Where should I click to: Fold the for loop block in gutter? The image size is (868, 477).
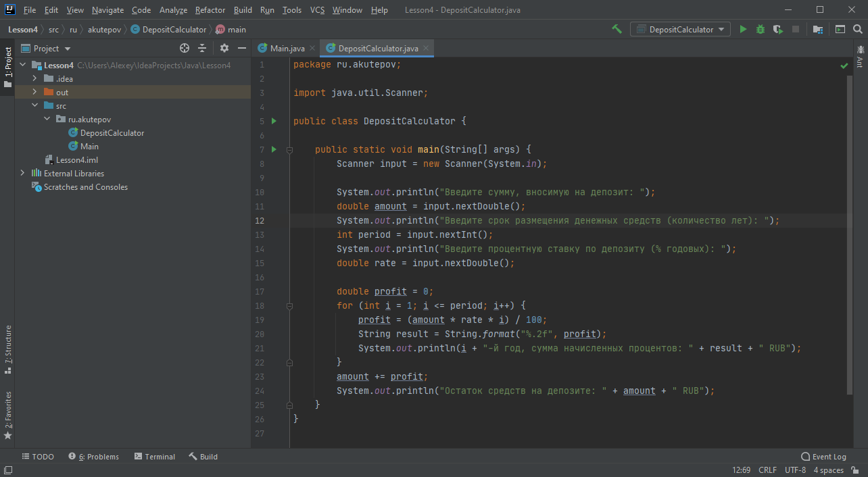pos(289,305)
